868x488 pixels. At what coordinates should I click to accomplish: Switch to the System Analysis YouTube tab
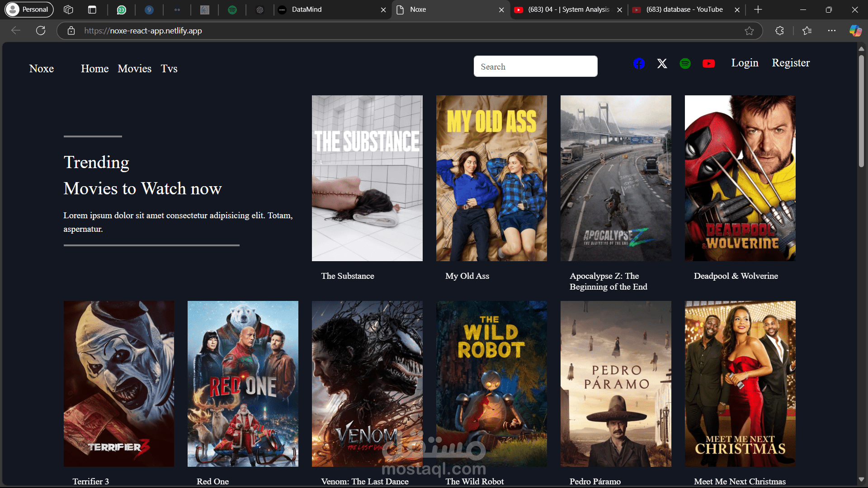point(568,9)
